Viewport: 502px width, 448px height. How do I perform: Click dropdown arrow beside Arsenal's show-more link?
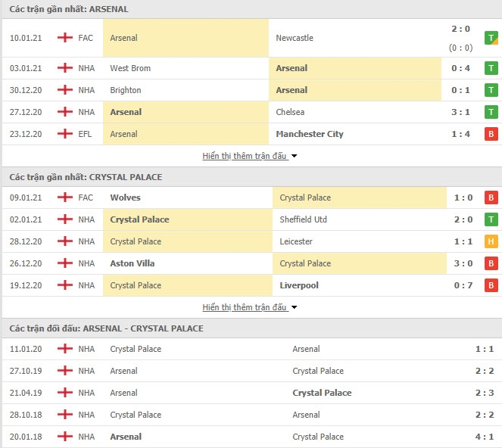(295, 156)
